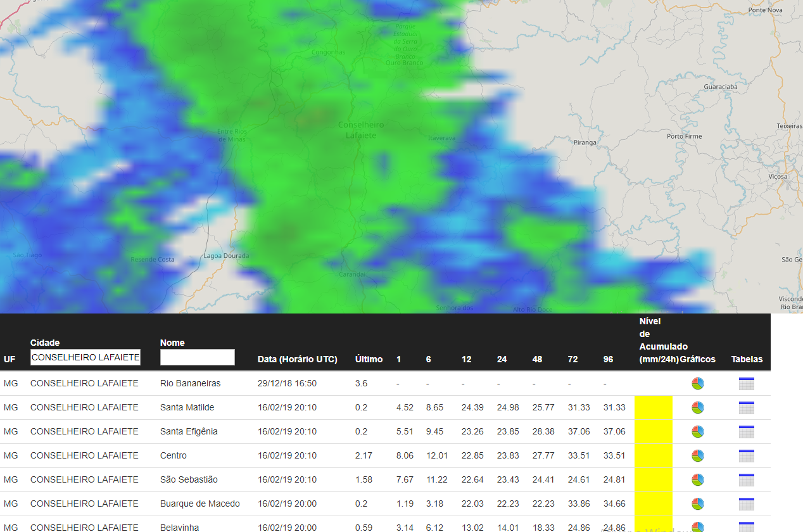Viewport: 803px width, 532px height.
Task: Open the Buarque de Macedo graph icon
Action: click(697, 504)
